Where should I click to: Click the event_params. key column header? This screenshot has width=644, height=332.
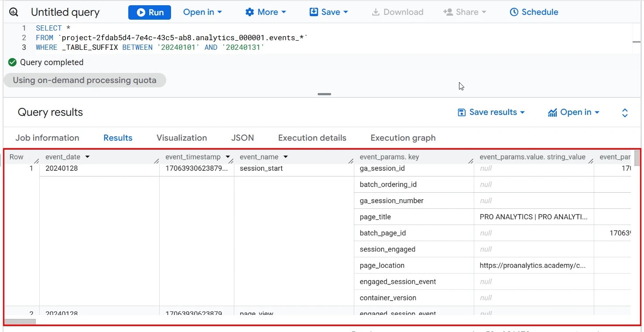389,157
